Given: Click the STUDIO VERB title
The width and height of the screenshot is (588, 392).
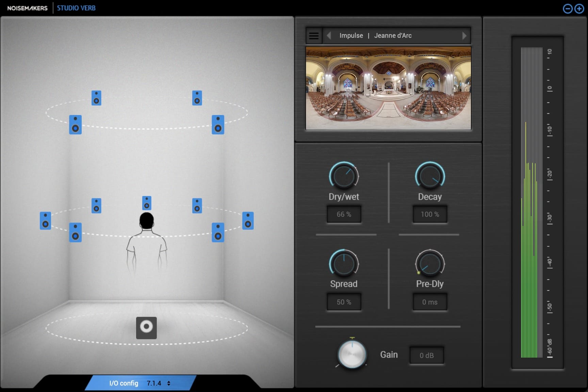Looking at the screenshot, I should point(76,7).
